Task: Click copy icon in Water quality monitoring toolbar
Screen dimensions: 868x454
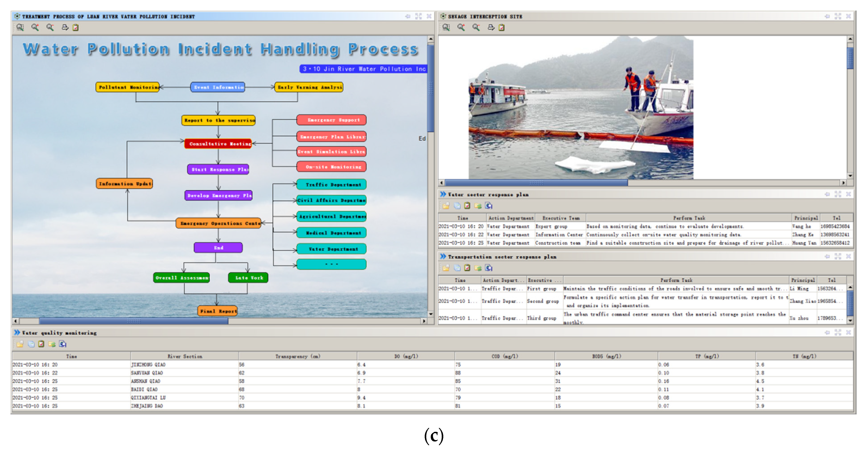Action: 31,344
